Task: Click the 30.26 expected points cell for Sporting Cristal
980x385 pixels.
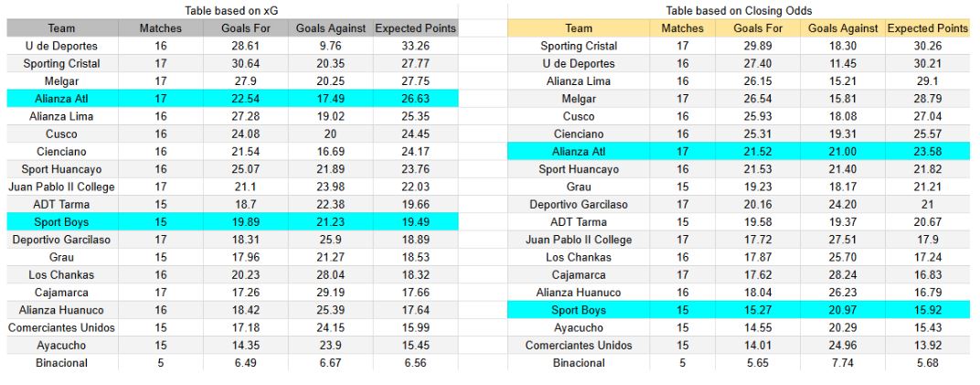Action: [927, 46]
